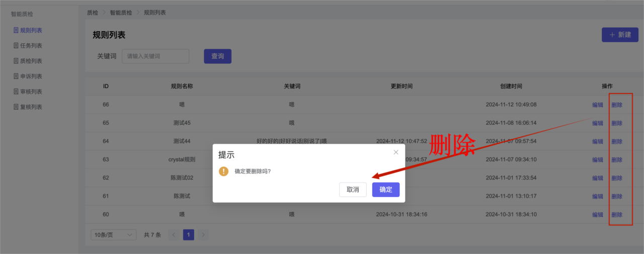The image size is (644, 254).
Task: Click the 共 7 条 total count text
Action: pos(152,235)
